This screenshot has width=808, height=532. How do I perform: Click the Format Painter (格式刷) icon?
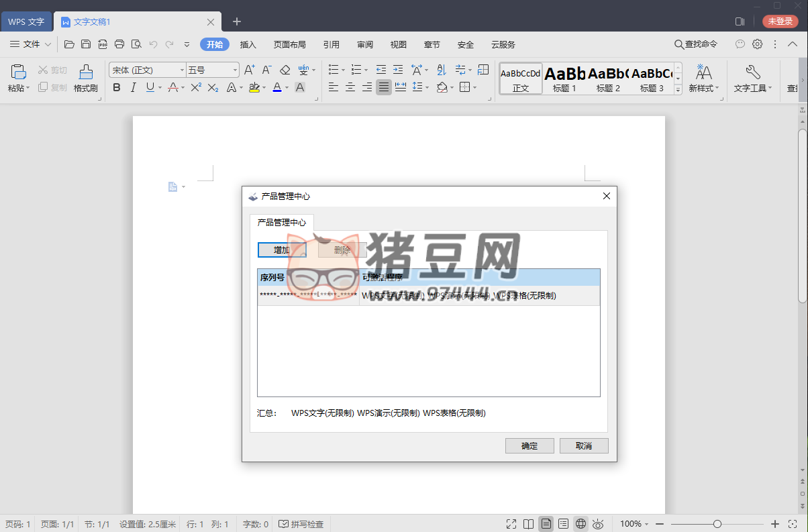86,72
